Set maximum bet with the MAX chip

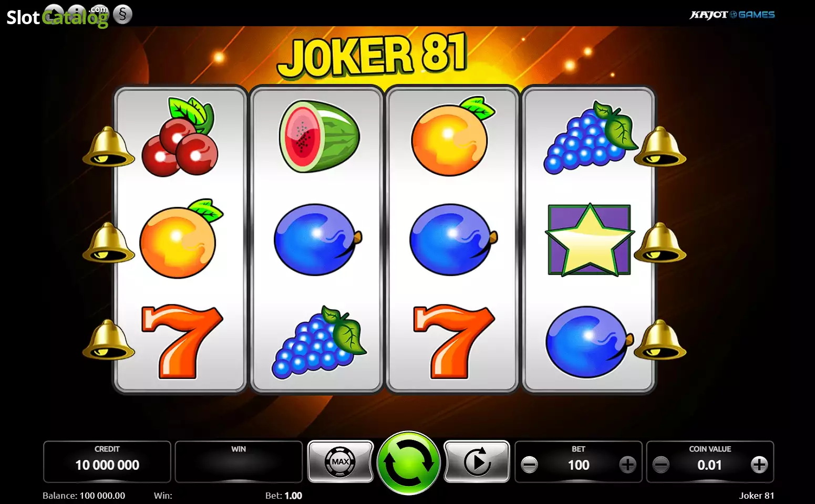pos(341,461)
